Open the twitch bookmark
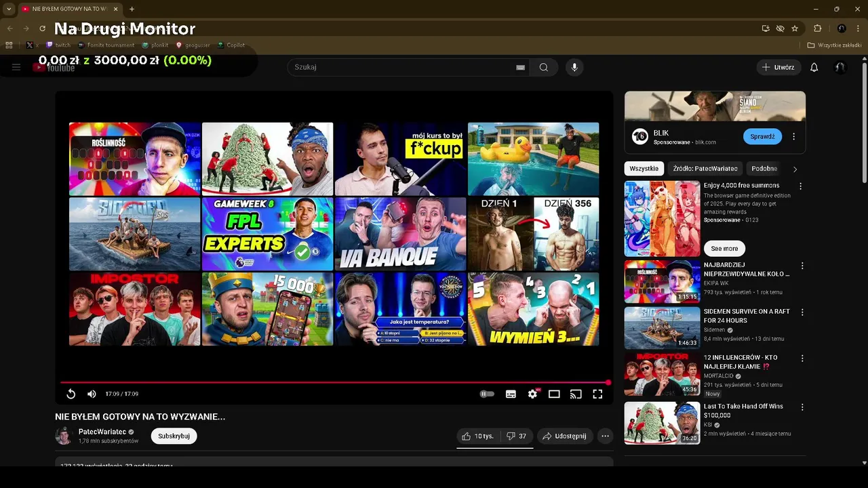The width and height of the screenshot is (868, 488). pos(58,45)
